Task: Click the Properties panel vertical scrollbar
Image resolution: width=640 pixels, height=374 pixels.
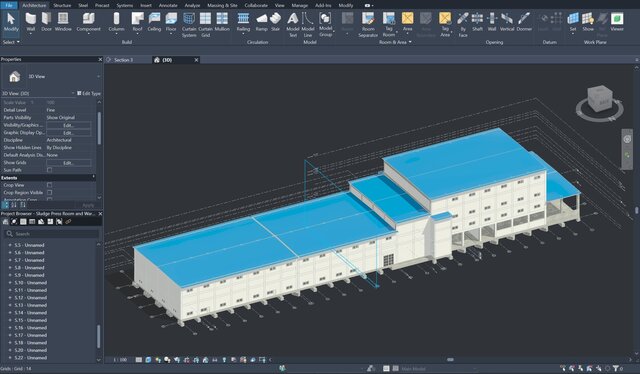Action: coord(99,129)
